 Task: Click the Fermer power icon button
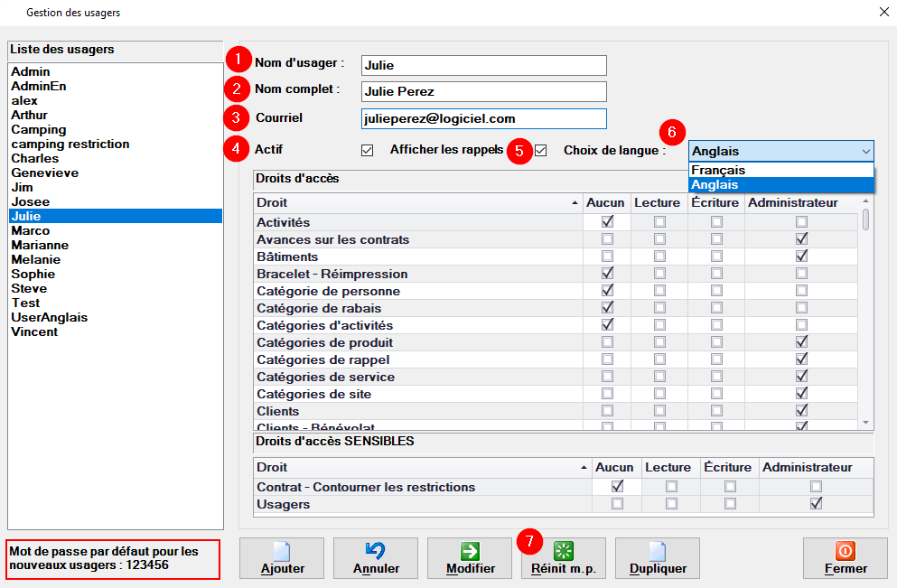coord(846,552)
